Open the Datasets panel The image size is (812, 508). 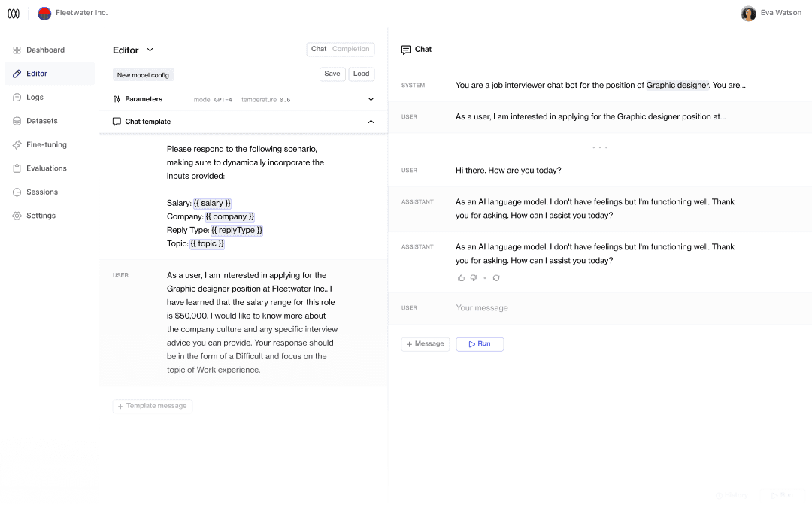pos(41,121)
